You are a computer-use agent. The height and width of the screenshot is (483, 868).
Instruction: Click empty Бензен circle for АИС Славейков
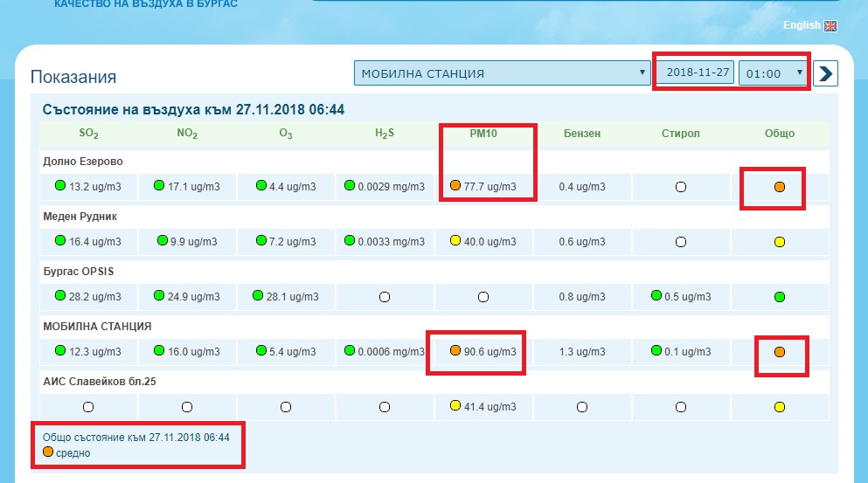582,407
